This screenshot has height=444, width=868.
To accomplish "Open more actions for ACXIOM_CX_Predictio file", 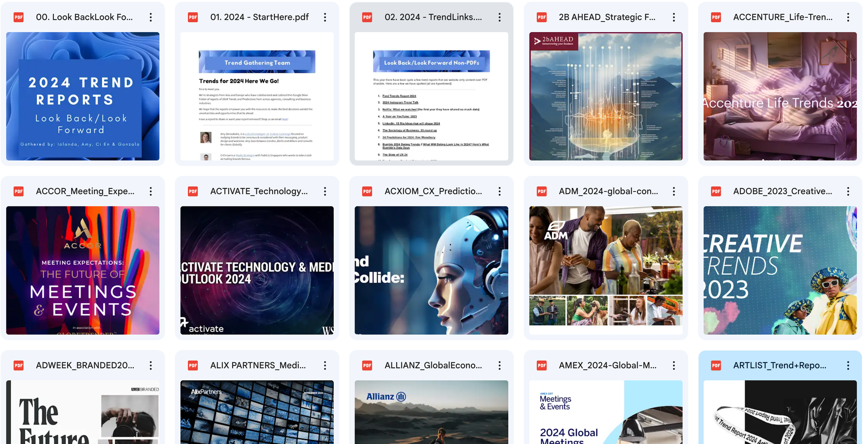I will [500, 191].
